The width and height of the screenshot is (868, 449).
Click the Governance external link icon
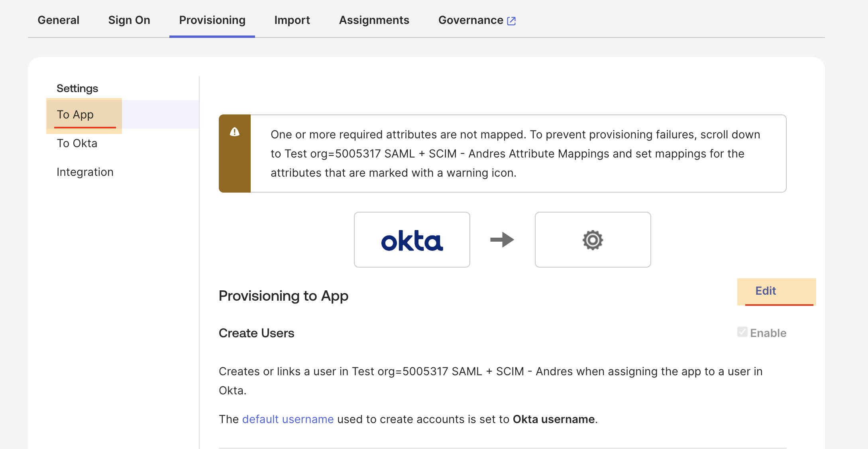pyautogui.click(x=511, y=21)
